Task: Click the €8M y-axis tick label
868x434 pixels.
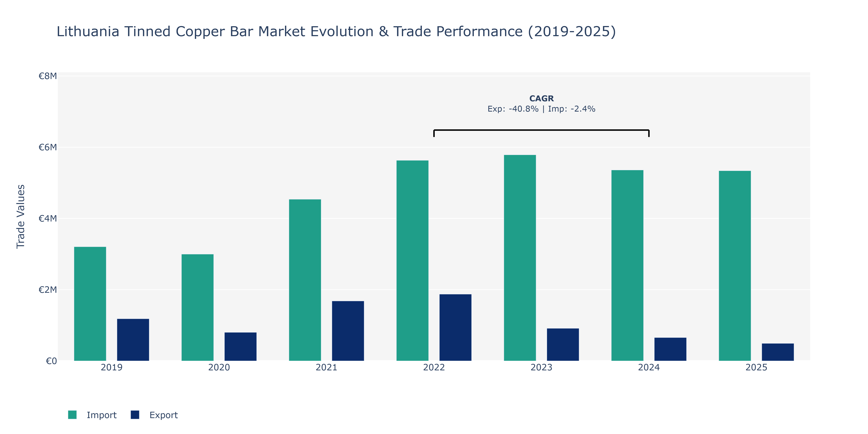Action: point(48,76)
